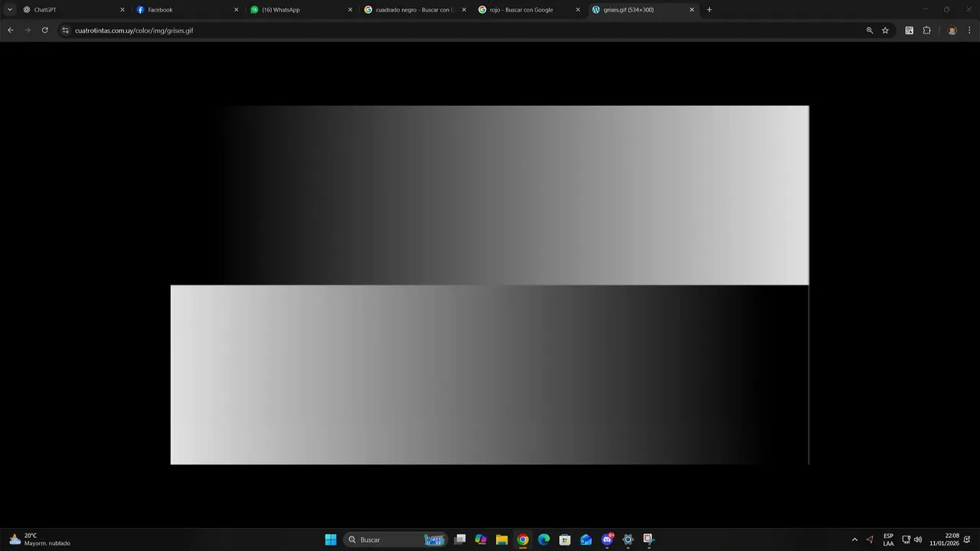Open the Extensions puzzle icon
Screen dimensions: 980x551
[x=926, y=31]
